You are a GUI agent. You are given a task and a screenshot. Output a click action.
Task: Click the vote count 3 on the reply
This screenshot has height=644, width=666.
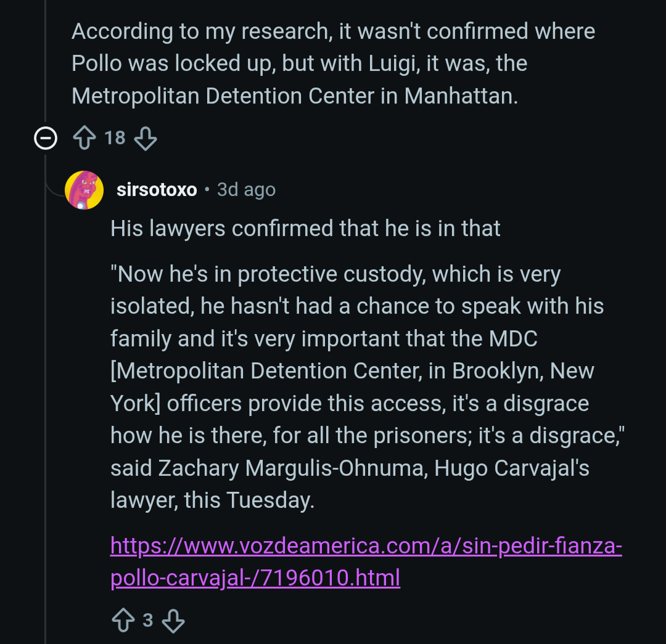pyautogui.click(x=148, y=620)
